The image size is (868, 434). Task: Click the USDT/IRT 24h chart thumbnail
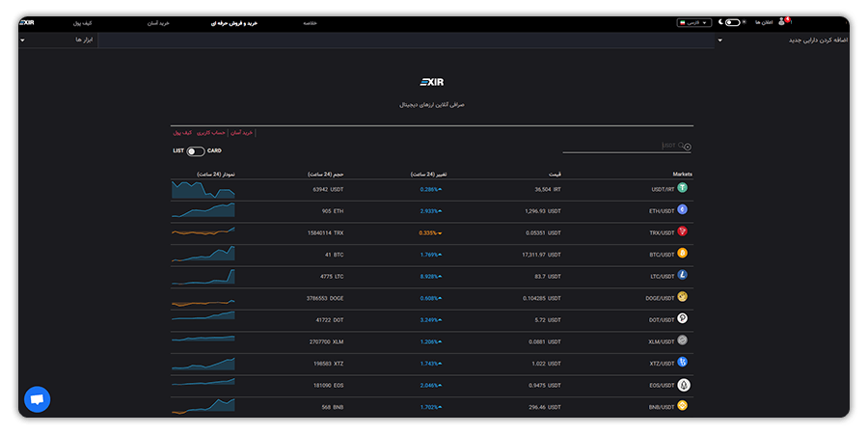pyautogui.click(x=203, y=189)
